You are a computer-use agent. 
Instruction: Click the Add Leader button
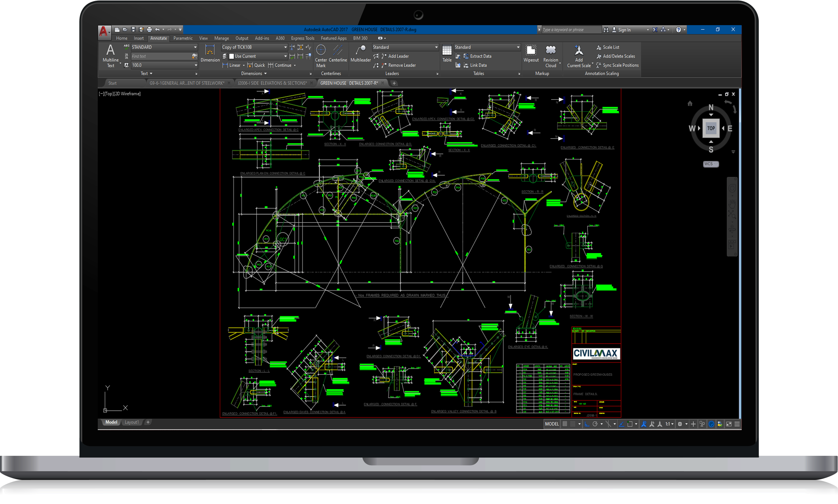coord(398,56)
